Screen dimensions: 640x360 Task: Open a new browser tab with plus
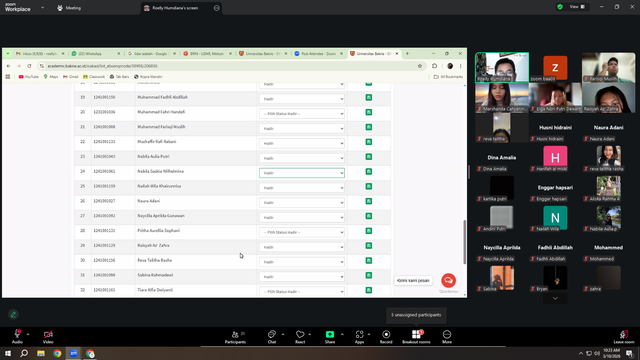[x=407, y=53]
